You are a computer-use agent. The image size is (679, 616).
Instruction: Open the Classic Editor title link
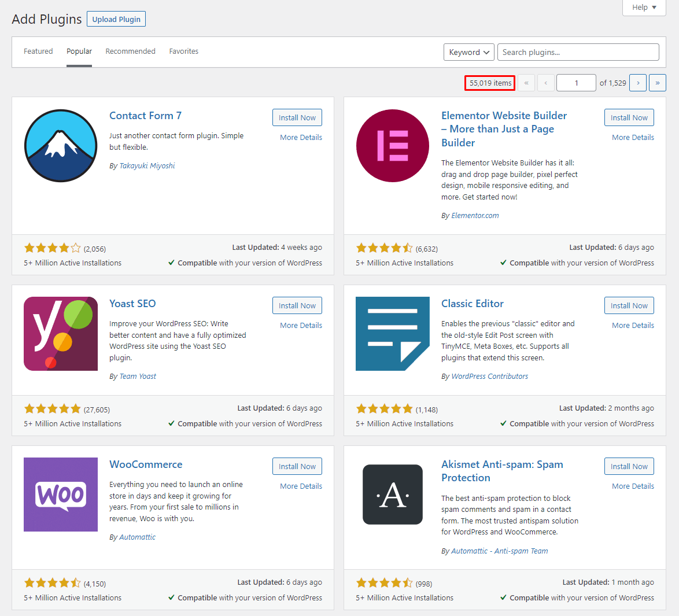pyautogui.click(x=473, y=304)
